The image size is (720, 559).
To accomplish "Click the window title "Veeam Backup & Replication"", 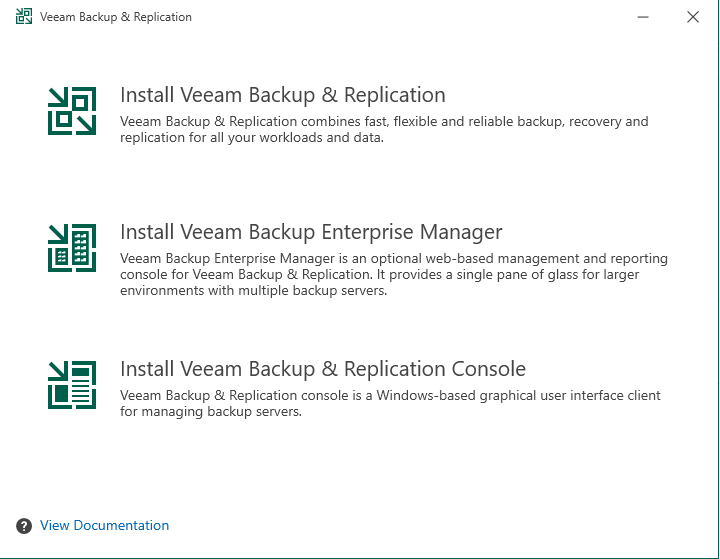I will tap(116, 17).
